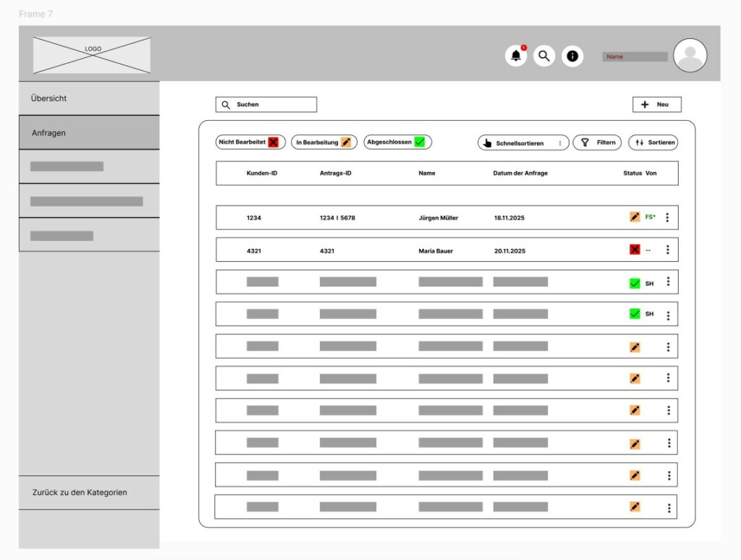Click the 'Neu' button

pos(656,105)
